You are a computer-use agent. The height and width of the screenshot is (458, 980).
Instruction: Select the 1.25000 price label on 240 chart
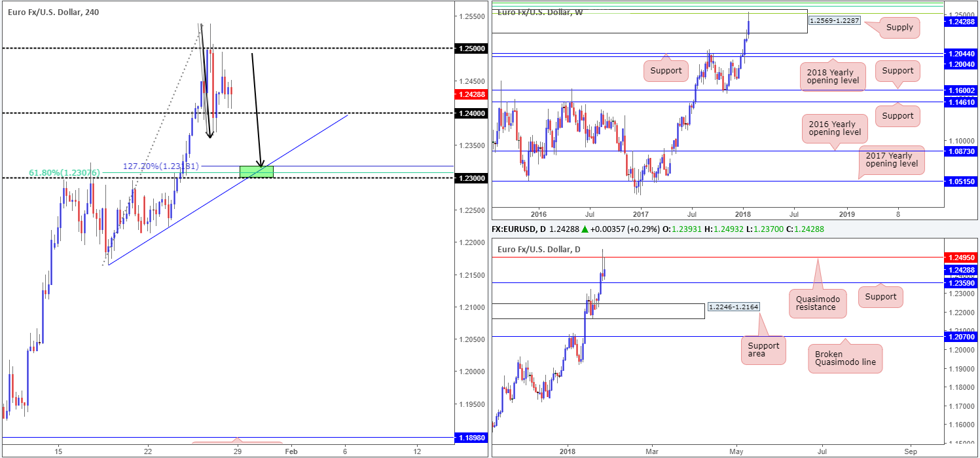472,48
